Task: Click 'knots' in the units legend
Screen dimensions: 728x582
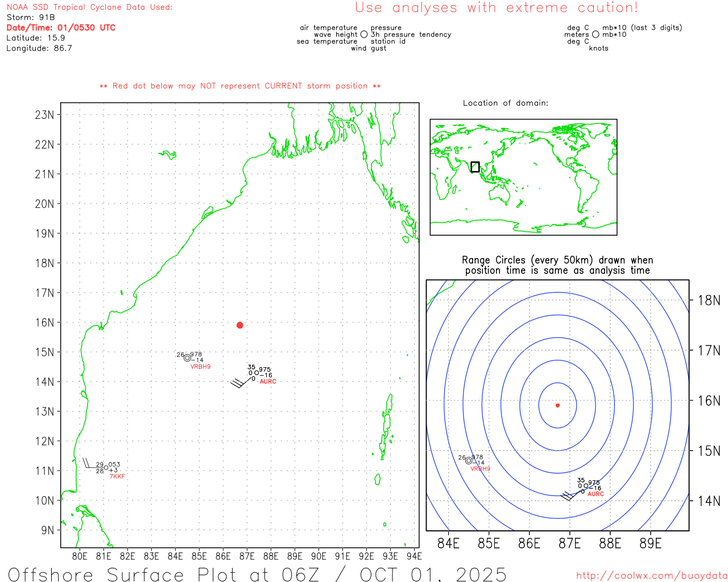Action: point(599,48)
